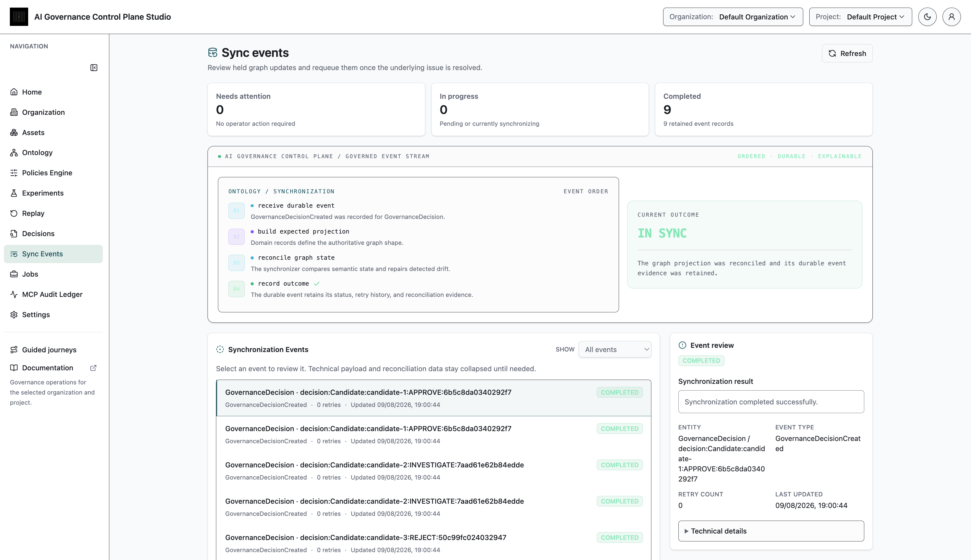971x560 pixels.
Task: Click the IN SYNC outcome text
Action: [x=662, y=233]
